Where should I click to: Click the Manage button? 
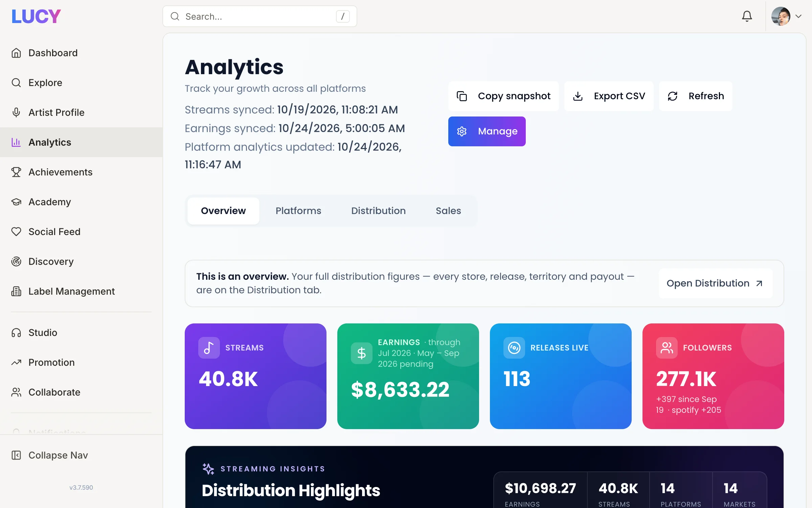click(x=487, y=131)
